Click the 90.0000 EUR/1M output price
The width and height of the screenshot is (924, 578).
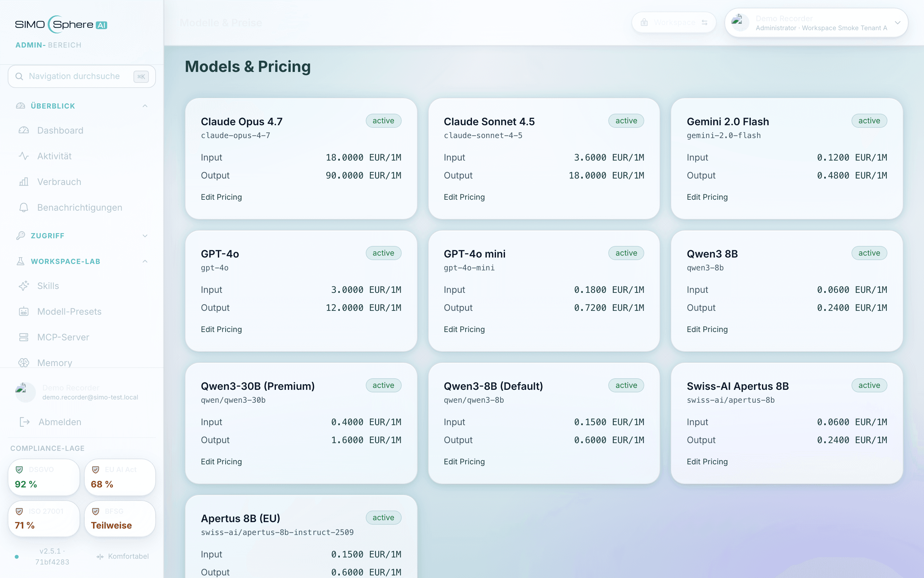(x=363, y=175)
